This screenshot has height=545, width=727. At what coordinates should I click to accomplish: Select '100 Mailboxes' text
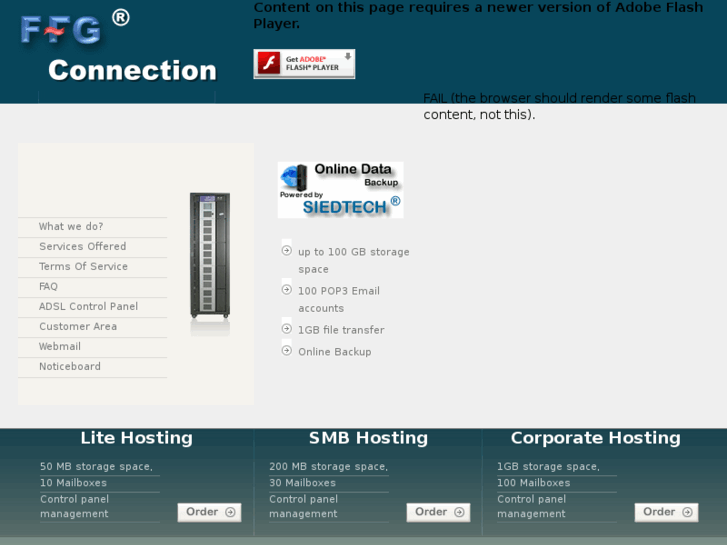pyautogui.click(x=534, y=482)
